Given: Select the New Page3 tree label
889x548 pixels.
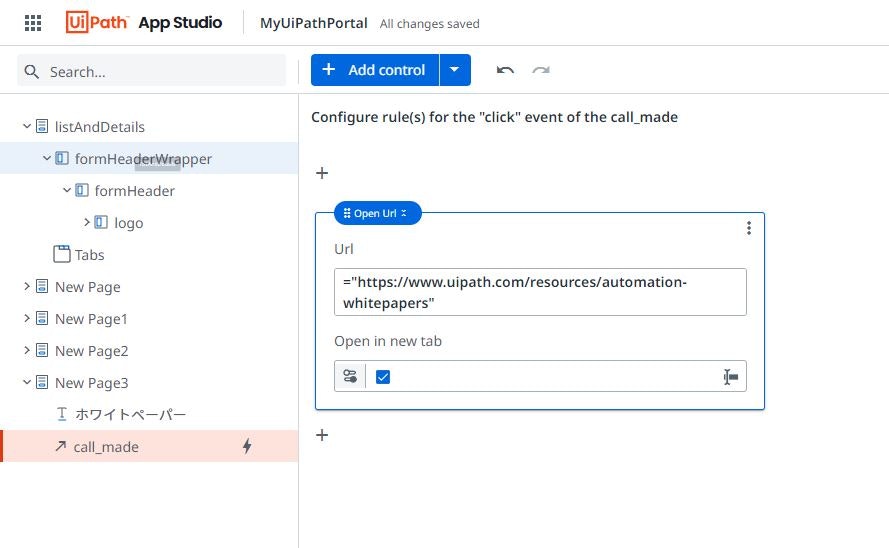Looking at the screenshot, I should pos(92,383).
